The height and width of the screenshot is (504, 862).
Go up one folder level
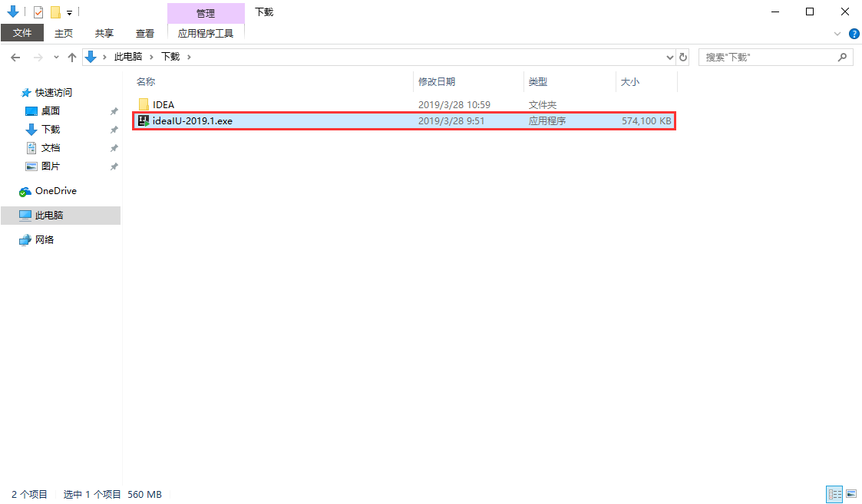point(72,58)
